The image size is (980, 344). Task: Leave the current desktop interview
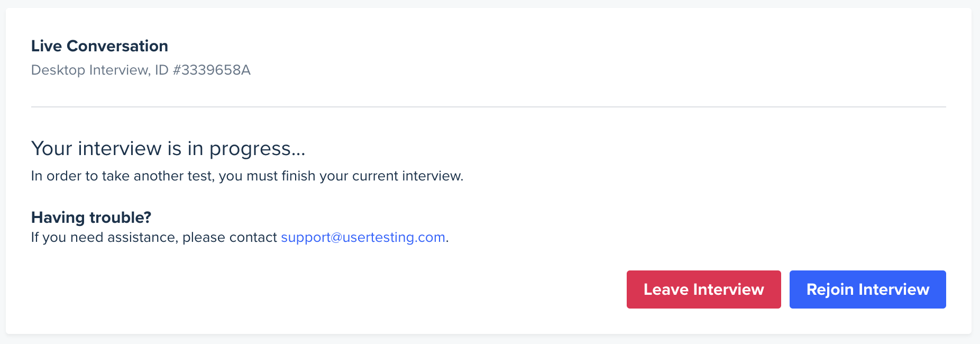point(703,289)
